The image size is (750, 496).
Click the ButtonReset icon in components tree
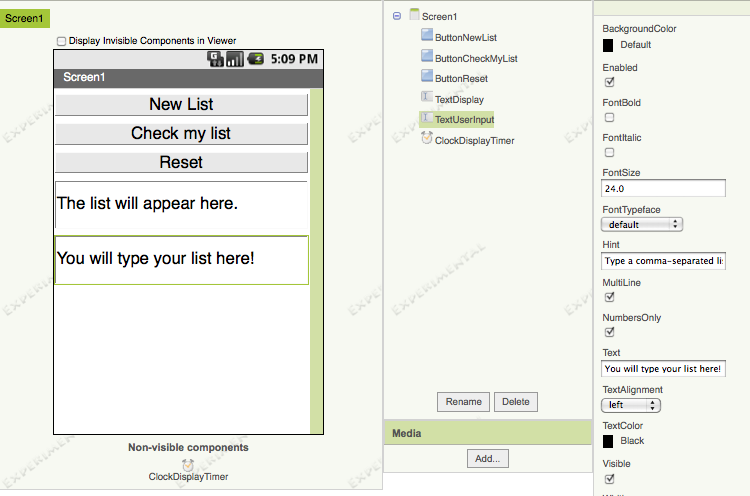pyautogui.click(x=427, y=78)
